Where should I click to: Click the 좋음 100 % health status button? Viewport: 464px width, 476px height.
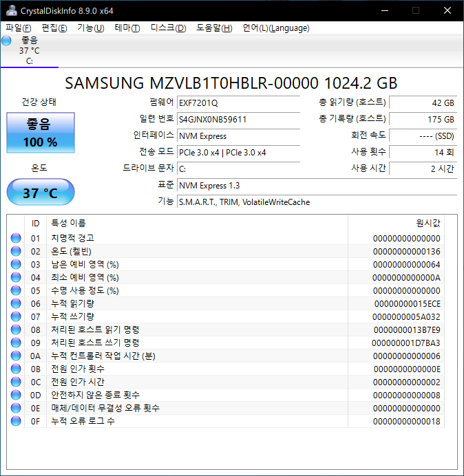tap(41, 133)
